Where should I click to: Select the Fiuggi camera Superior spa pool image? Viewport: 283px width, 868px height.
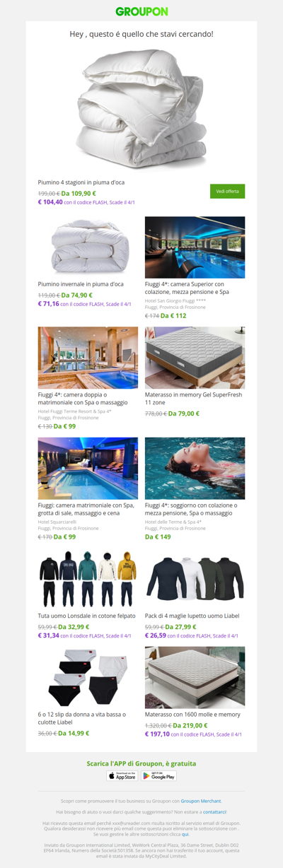[x=195, y=247]
